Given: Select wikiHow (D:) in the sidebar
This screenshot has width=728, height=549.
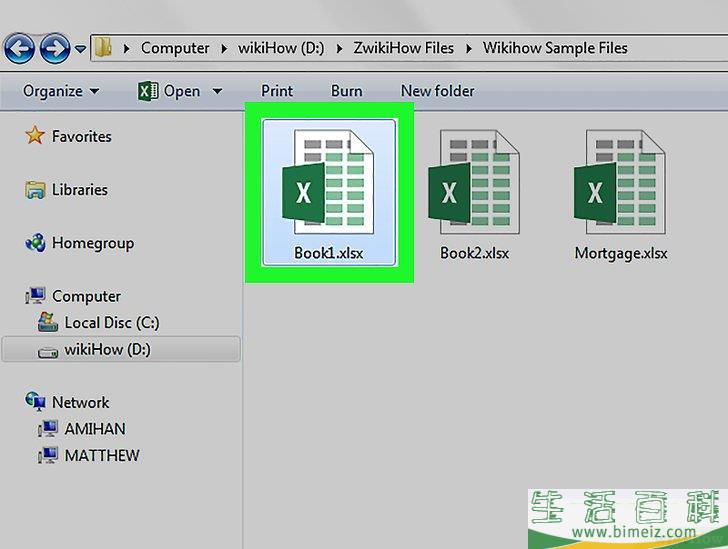Looking at the screenshot, I should coord(108,349).
